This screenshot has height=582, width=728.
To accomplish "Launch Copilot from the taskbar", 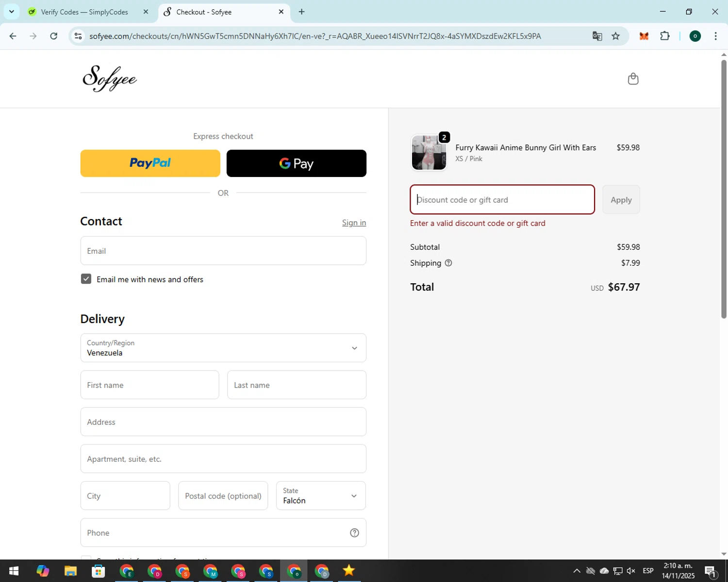I will pyautogui.click(x=43, y=571).
